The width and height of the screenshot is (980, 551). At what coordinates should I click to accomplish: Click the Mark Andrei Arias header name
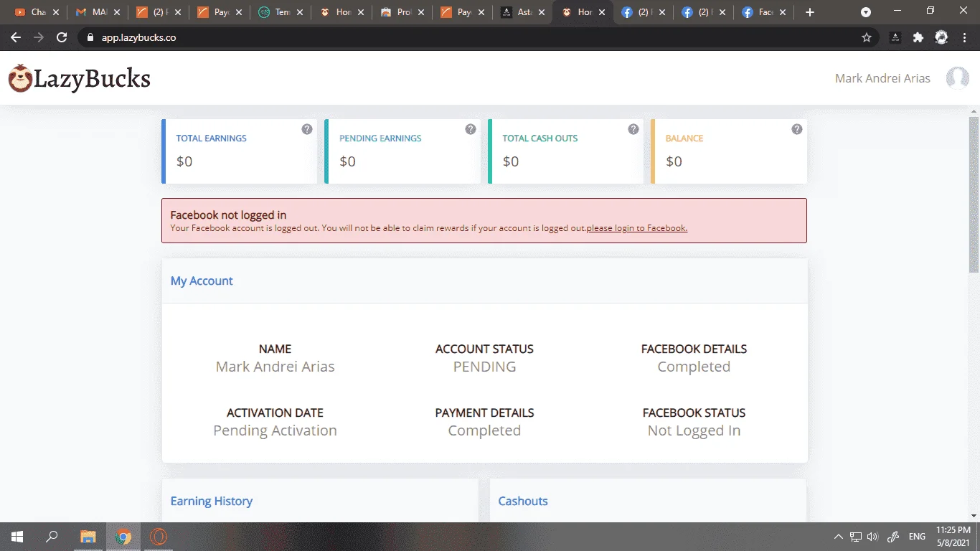[882, 78]
